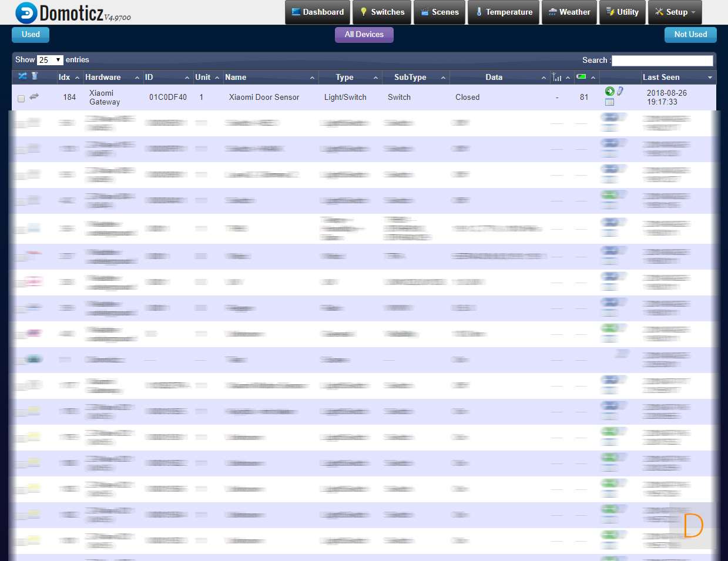The width and height of the screenshot is (728, 561).
Task: Sort by battery level column icon
Action: tap(581, 76)
